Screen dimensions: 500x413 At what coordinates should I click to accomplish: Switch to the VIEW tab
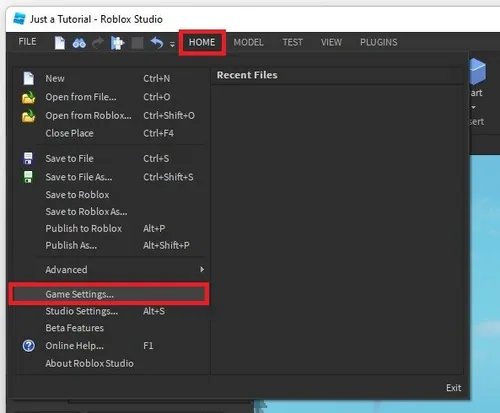331,42
